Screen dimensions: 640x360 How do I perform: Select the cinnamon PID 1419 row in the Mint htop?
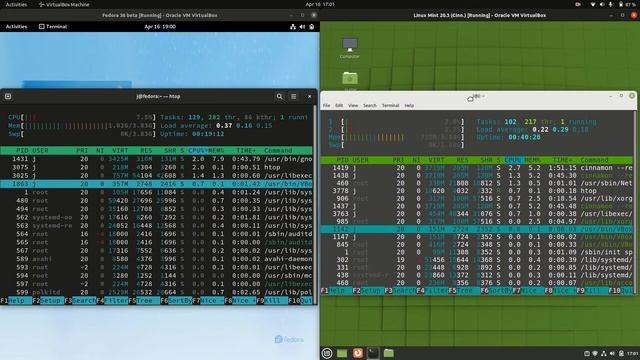(477, 168)
